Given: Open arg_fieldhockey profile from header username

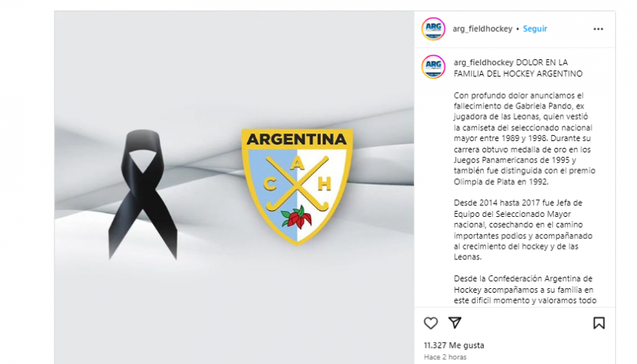Looking at the screenshot, I should (482, 29).
